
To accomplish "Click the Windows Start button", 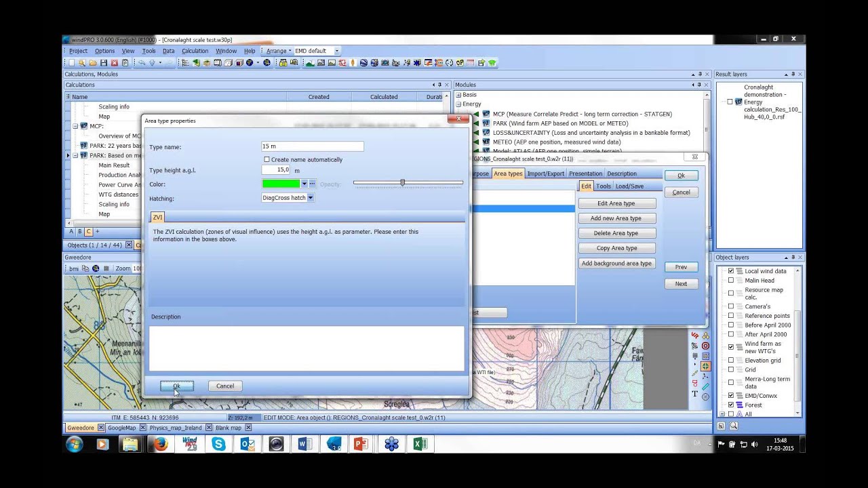I will click(74, 444).
